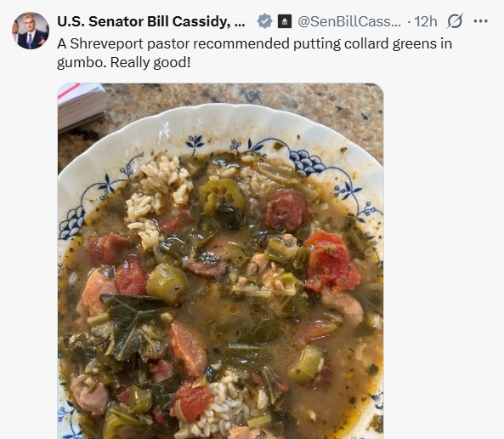Click the @SenBillCass... handle link

pos(349,21)
